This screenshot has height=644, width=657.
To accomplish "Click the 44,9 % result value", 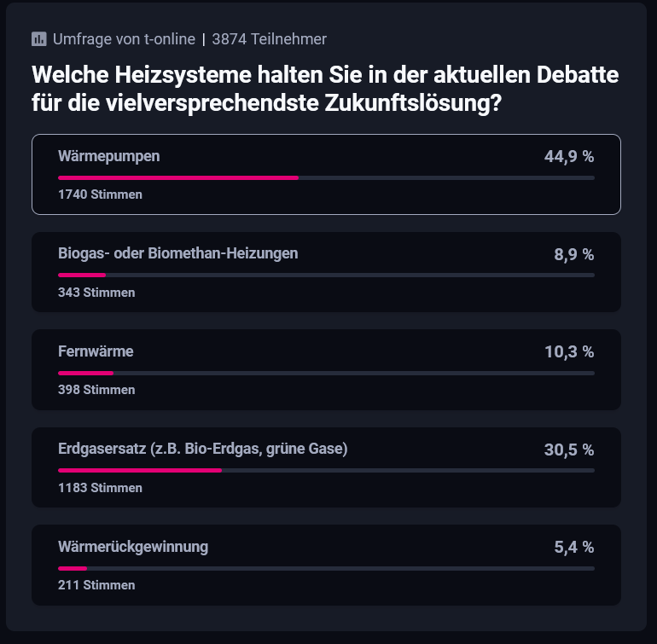I will click(x=569, y=157).
